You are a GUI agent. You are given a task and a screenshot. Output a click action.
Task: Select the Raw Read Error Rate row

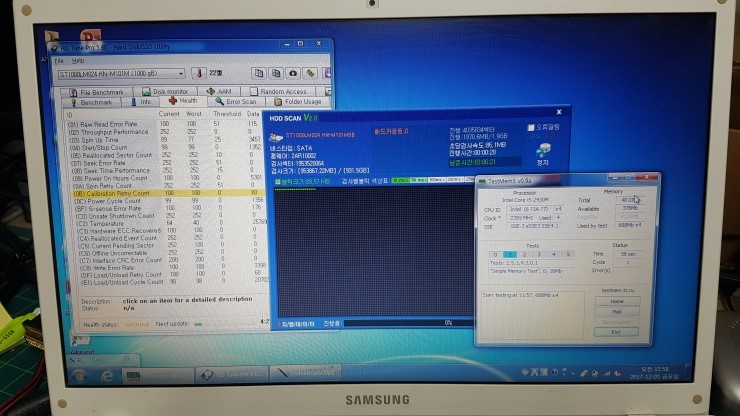pos(166,124)
